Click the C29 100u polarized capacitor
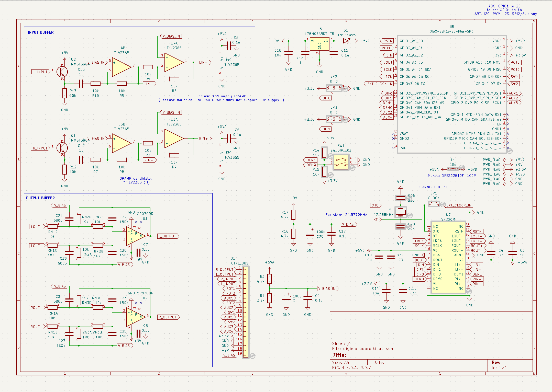Viewport: 552px width, 392px height. pyautogui.click(x=310, y=234)
